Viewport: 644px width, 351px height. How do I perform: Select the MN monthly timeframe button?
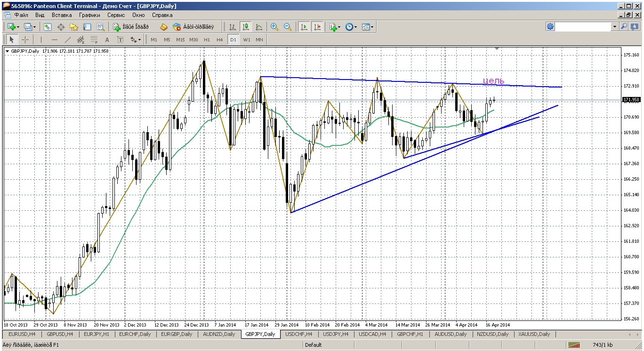(x=259, y=40)
